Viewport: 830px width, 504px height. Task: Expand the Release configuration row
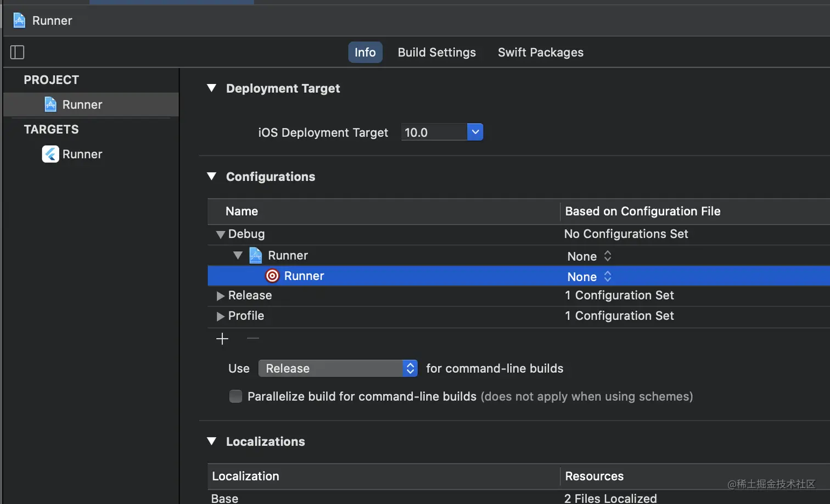(x=221, y=296)
